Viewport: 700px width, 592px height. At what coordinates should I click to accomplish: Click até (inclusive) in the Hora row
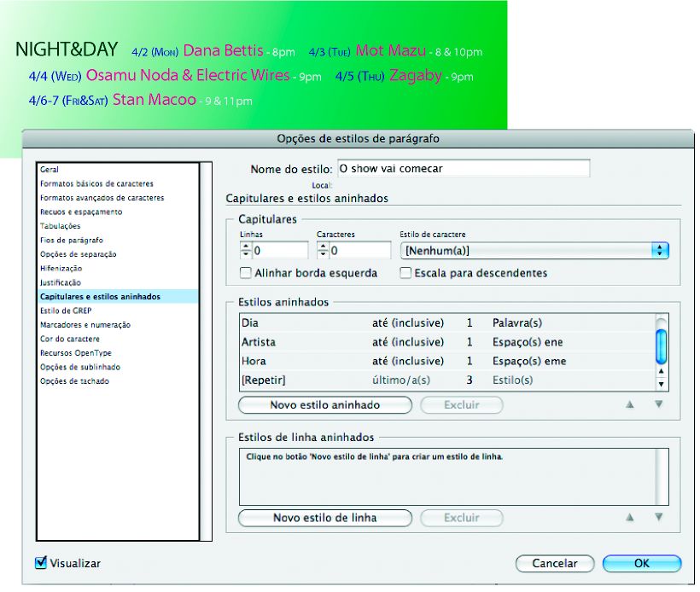(408, 361)
